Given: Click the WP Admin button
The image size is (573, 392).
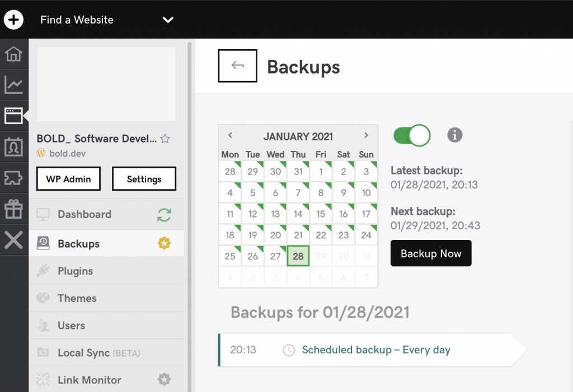Looking at the screenshot, I should [x=68, y=178].
